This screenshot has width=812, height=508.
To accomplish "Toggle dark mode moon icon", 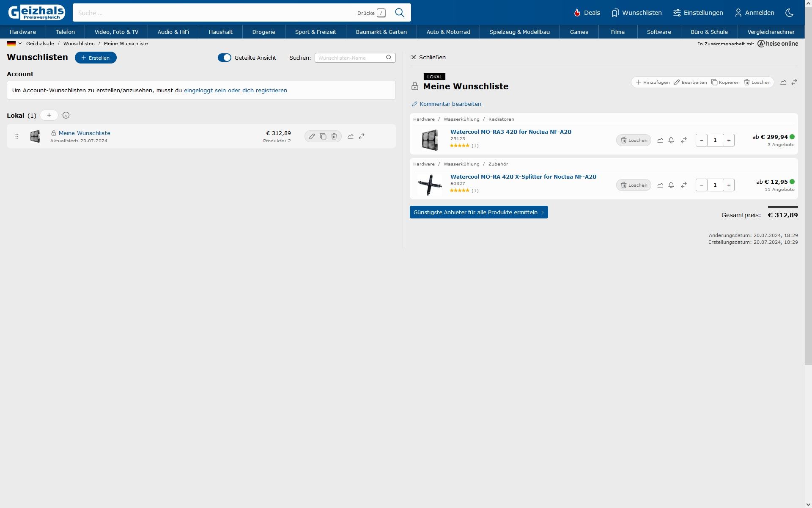I will (x=789, y=13).
